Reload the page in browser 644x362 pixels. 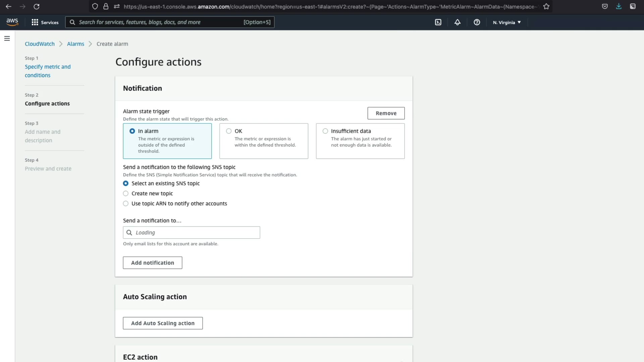tap(37, 6)
